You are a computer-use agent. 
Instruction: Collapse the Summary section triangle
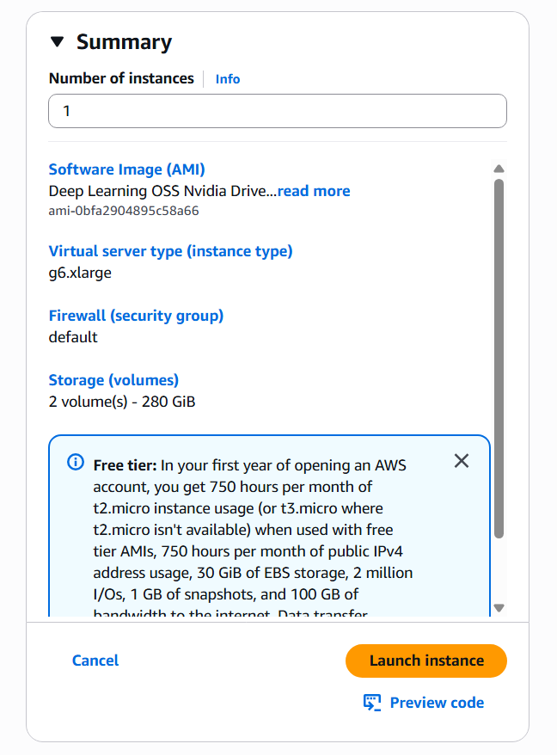point(57,42)
